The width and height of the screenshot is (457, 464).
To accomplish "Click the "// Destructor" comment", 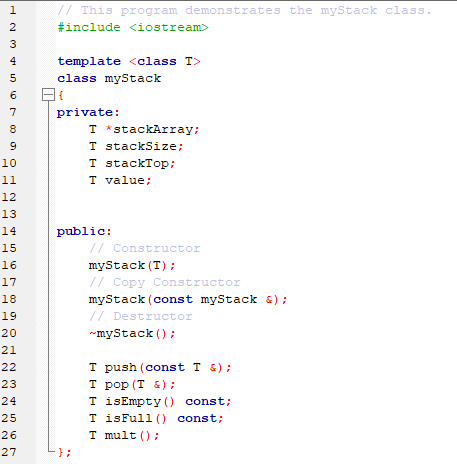I will click(141, 316).
